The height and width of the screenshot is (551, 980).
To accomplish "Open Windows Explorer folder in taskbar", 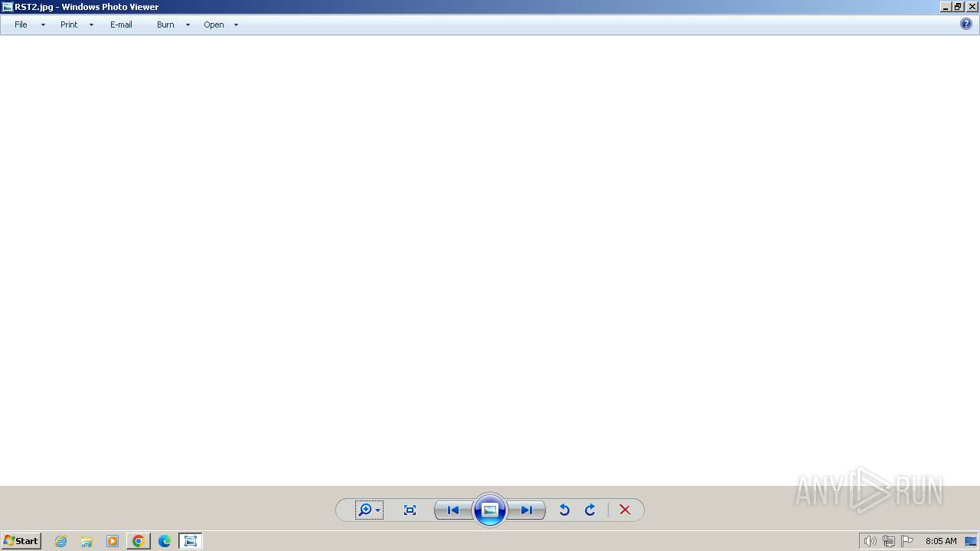I will 87,541.
